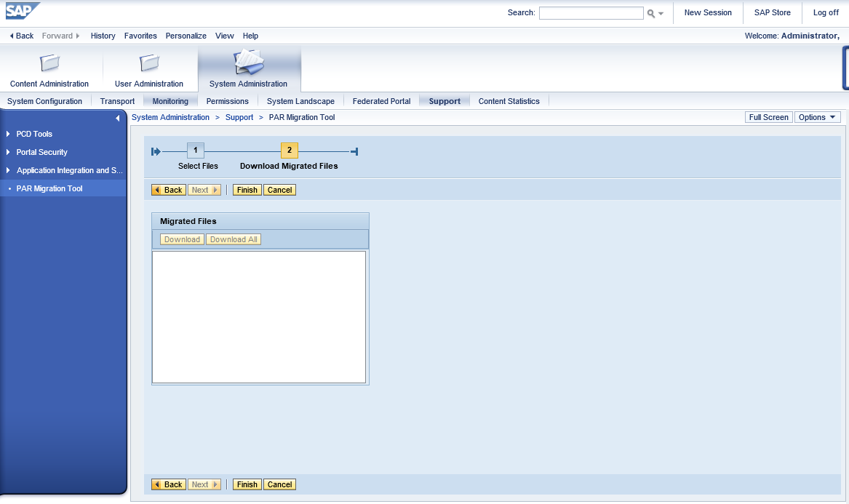
Task: Open the View menu
Action: point(225,36)
